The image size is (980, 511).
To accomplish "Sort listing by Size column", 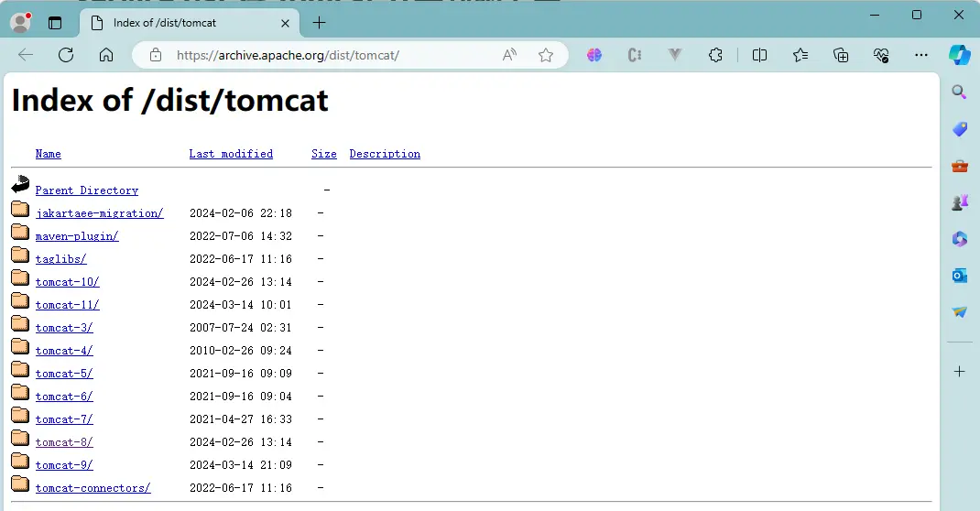I will pyautogui.click(x=323, y=154).
